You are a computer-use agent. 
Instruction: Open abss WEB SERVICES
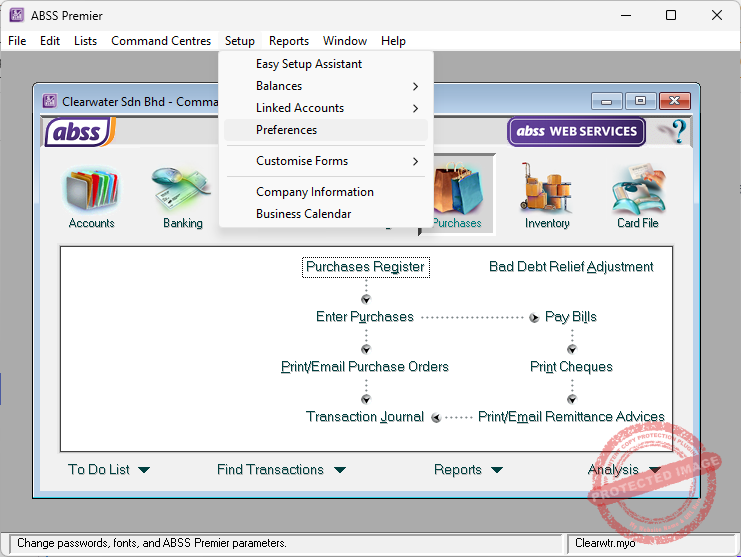[x=576, y=132]
